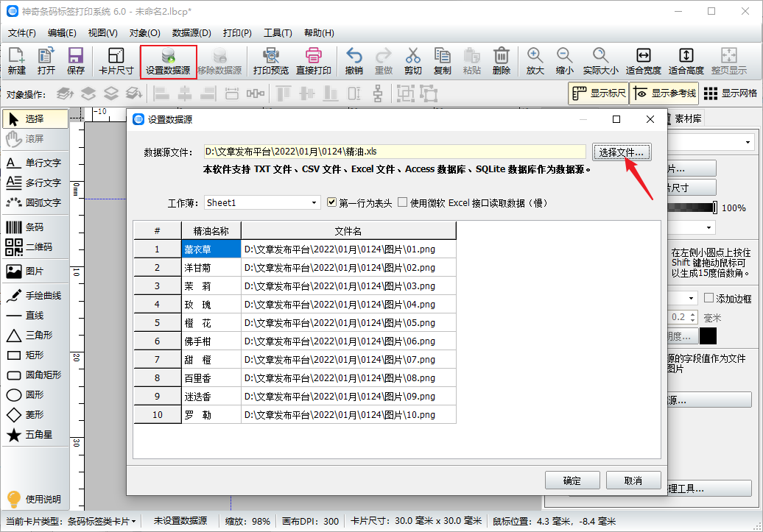The width and height of the screenshot is (763, 532).
Task: Check the 添加边框 checkbox
Action: tap(709, 298)
